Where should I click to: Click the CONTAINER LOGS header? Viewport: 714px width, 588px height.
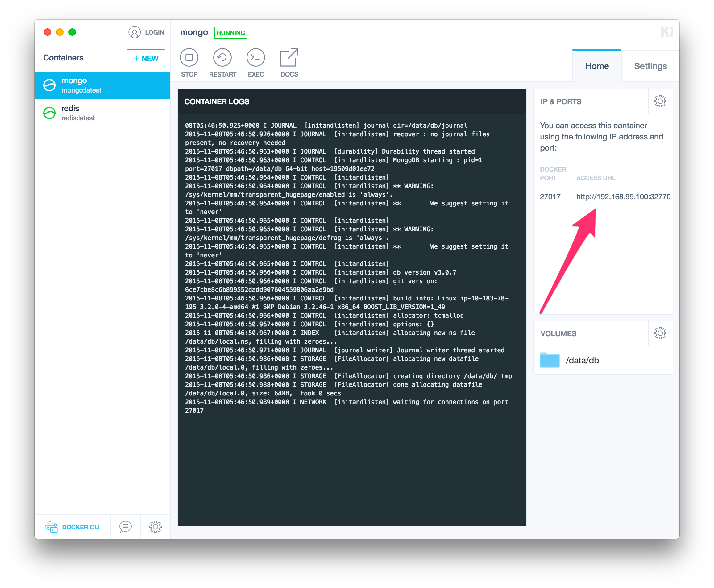[217, 101]
